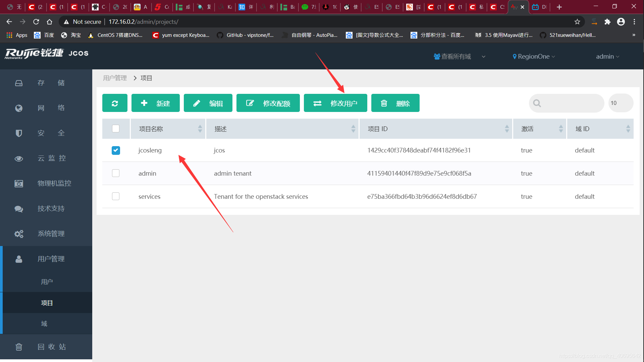The width and height of the screenshot is (644, 362).
Task: Click the 'Tenant for the openstack services' description
Action: point(261,196)
